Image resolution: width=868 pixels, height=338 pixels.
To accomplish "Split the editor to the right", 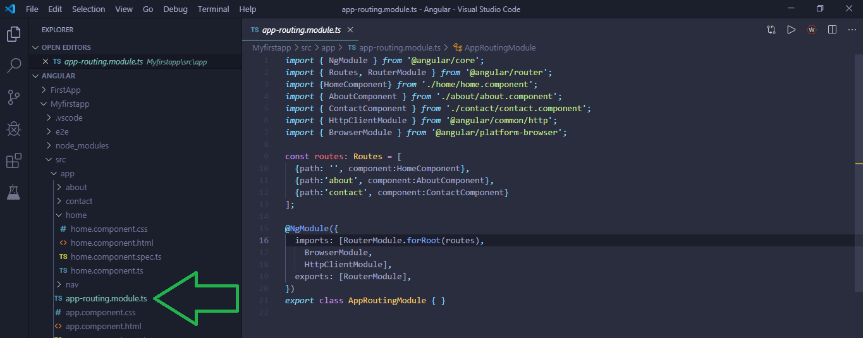I will (832, 30).
